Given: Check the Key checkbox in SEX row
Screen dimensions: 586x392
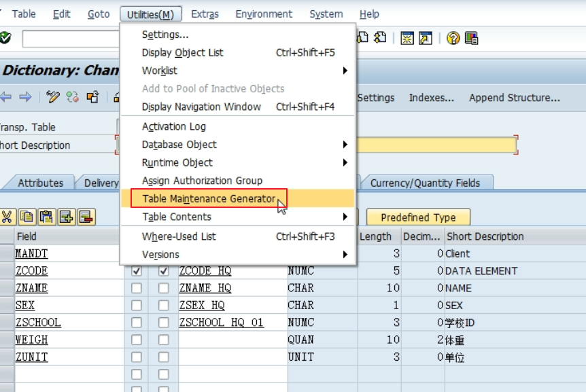Looking at the screenshot, I should [x=137, y=305].
